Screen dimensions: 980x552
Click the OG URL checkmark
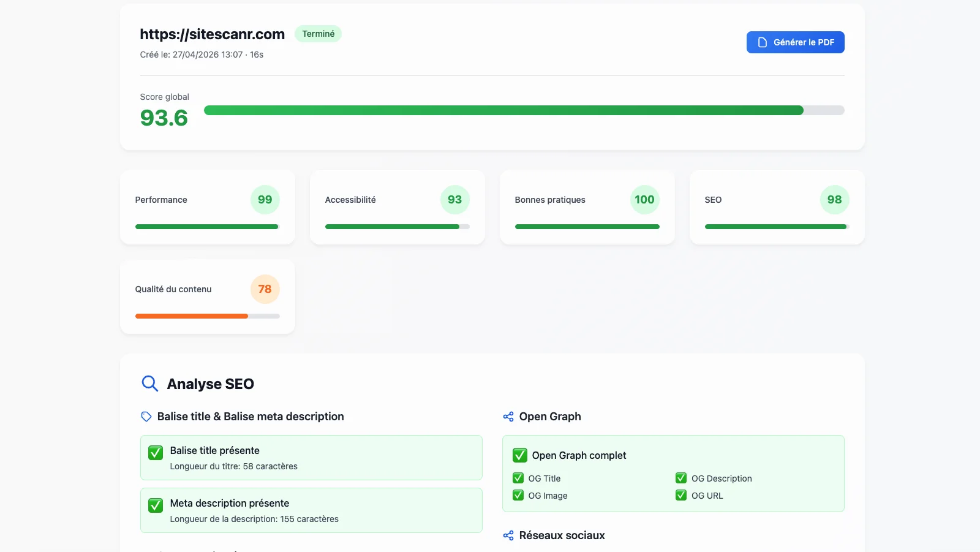coord(681,495)
